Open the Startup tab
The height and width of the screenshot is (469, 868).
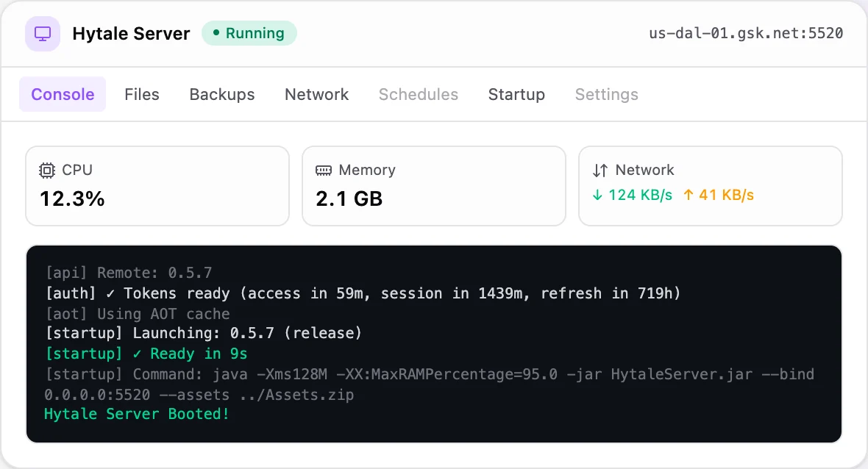(x=516, y=94)
